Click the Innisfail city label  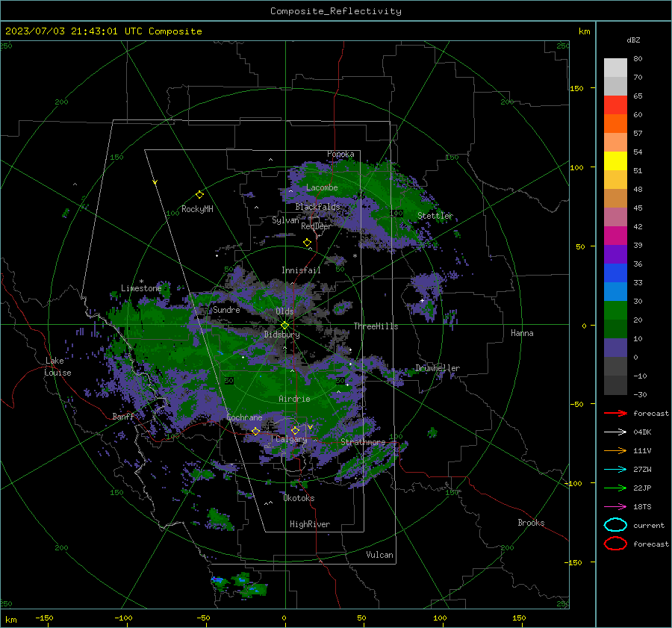(x=302, y=270)
